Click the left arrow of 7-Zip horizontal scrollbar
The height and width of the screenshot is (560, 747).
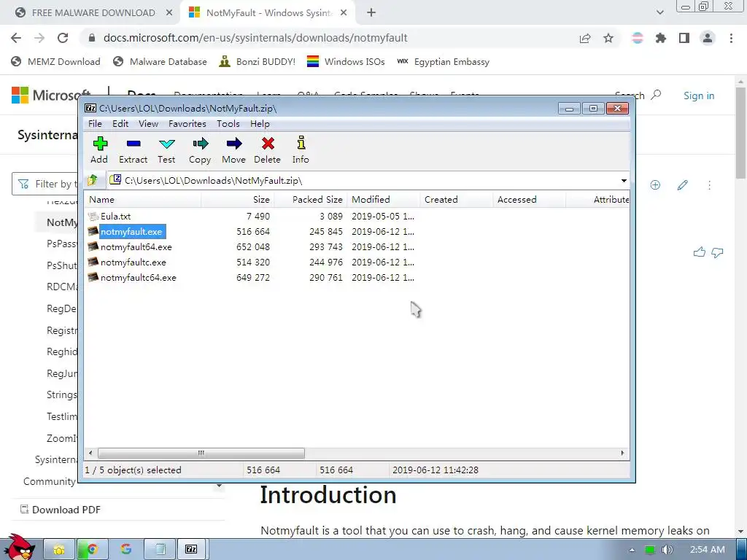(90, 453)
